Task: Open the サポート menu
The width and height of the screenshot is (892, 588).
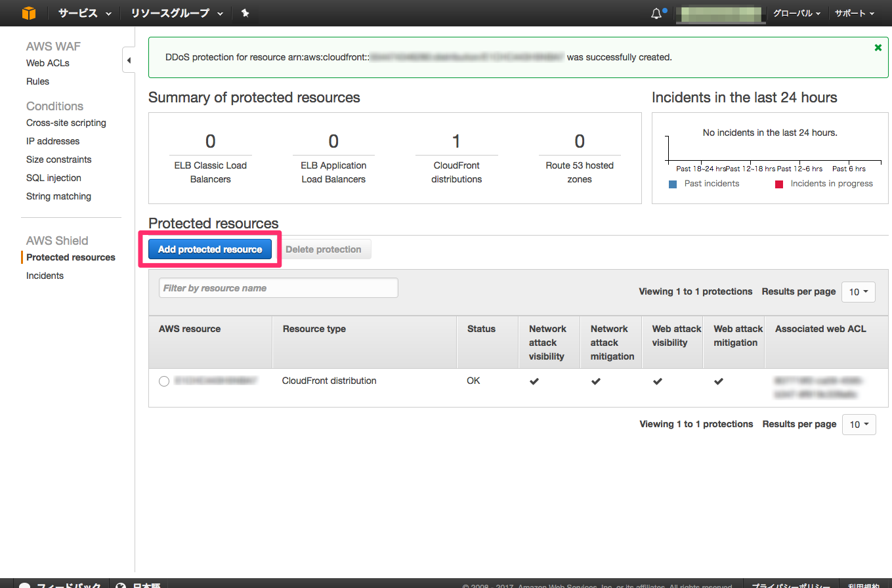Action: click(x=854, y=13)
